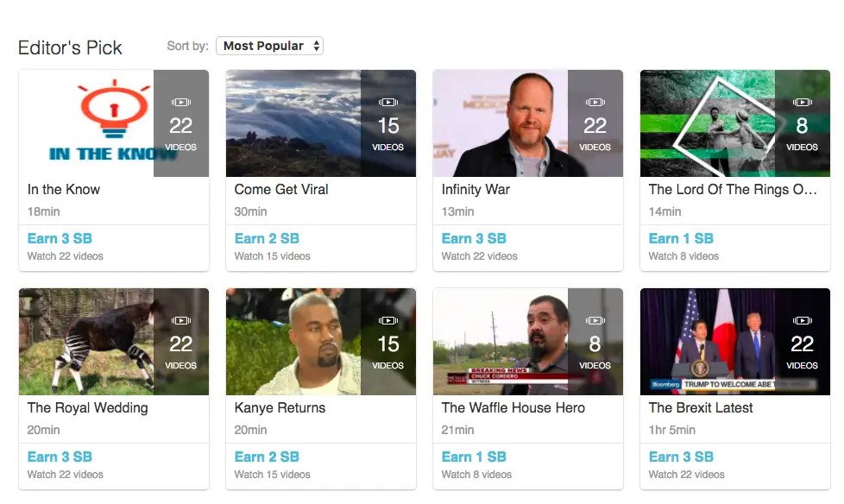Click Watch 22 videos under In the Know

[x=65, y=256]
